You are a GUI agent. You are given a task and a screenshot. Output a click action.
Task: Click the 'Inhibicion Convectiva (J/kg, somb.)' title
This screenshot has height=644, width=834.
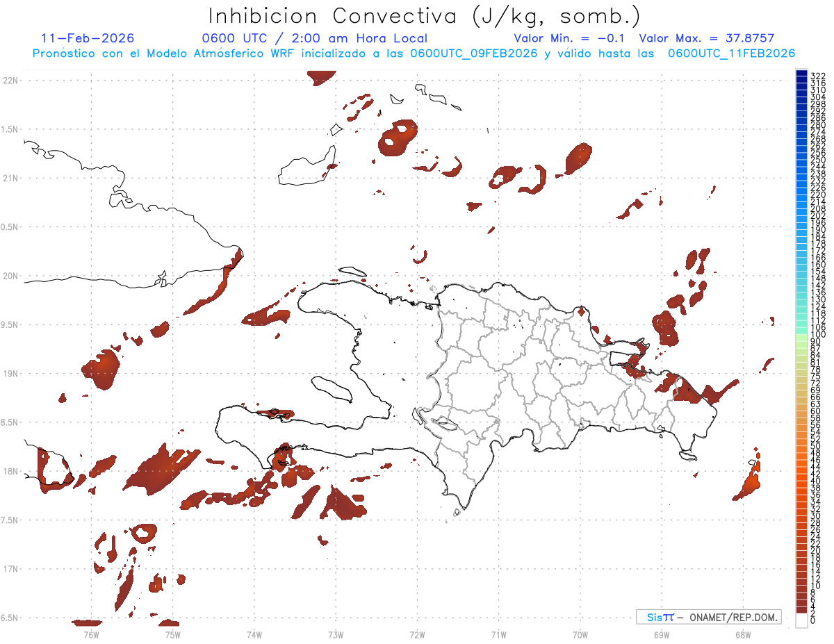tap(424, 17)
